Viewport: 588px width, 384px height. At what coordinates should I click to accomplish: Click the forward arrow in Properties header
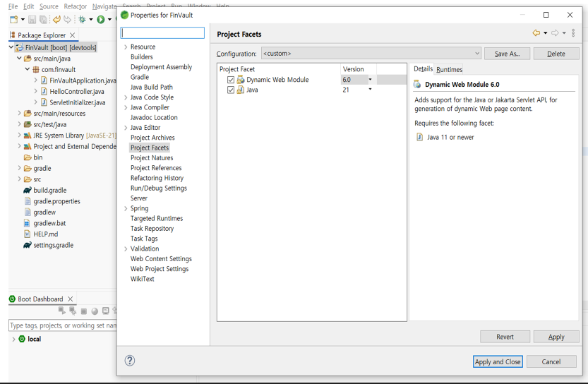click(x=555, y=33)
